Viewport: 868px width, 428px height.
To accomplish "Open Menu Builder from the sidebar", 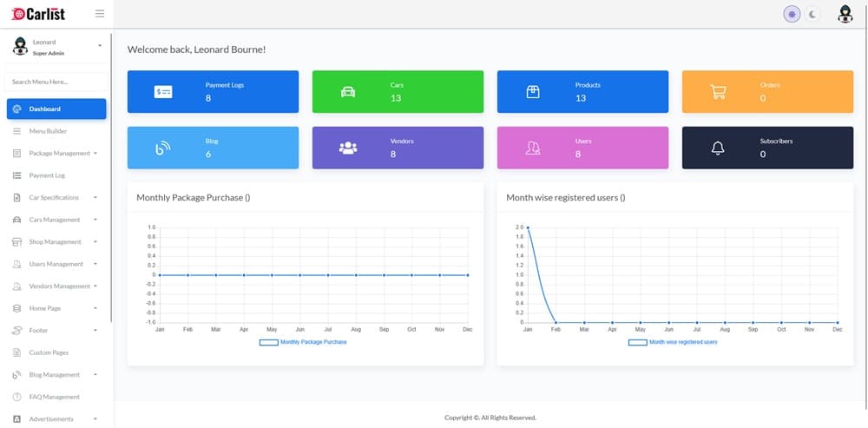I will tap(48, 131).
